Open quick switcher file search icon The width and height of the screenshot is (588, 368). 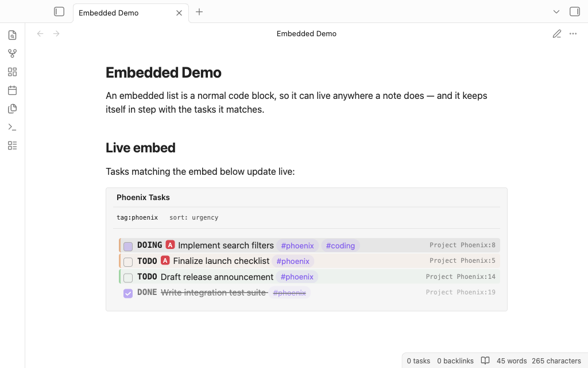tap(13, 35)
